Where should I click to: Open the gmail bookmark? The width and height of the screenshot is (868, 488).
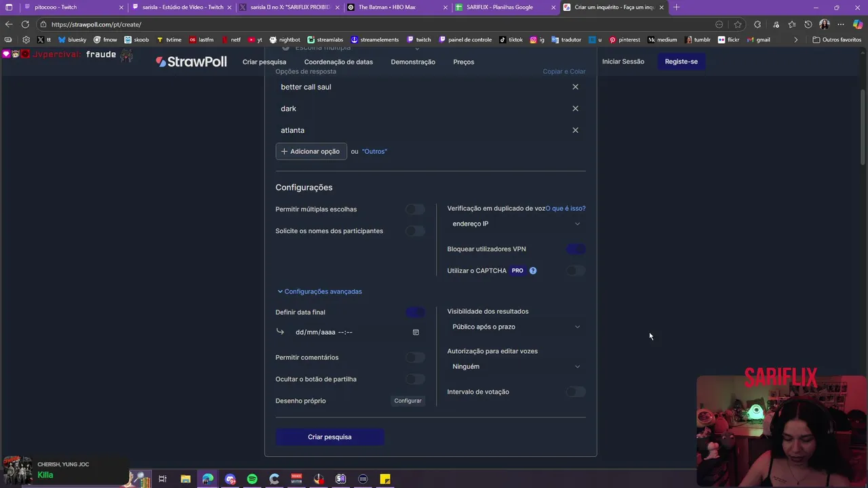[758, 40]
